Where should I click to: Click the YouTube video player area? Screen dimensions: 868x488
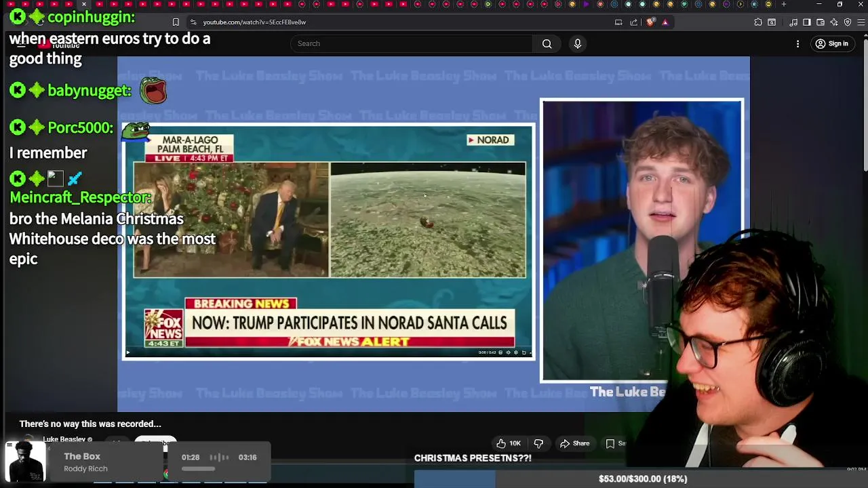[x=433, y=234]
